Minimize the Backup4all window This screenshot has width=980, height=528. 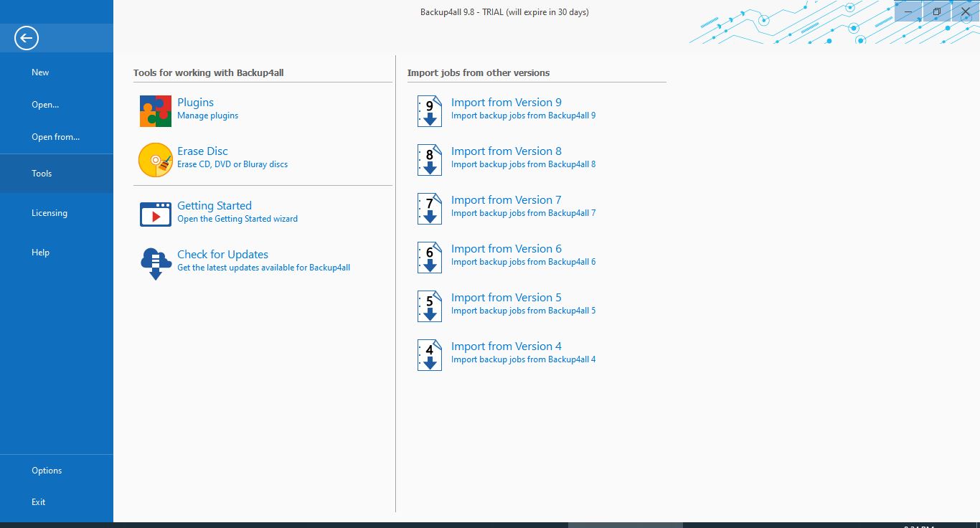click(x=908, y=11)
